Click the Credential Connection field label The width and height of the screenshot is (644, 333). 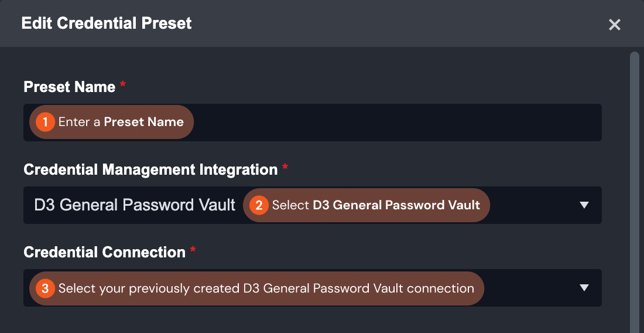tap(104, 252)
